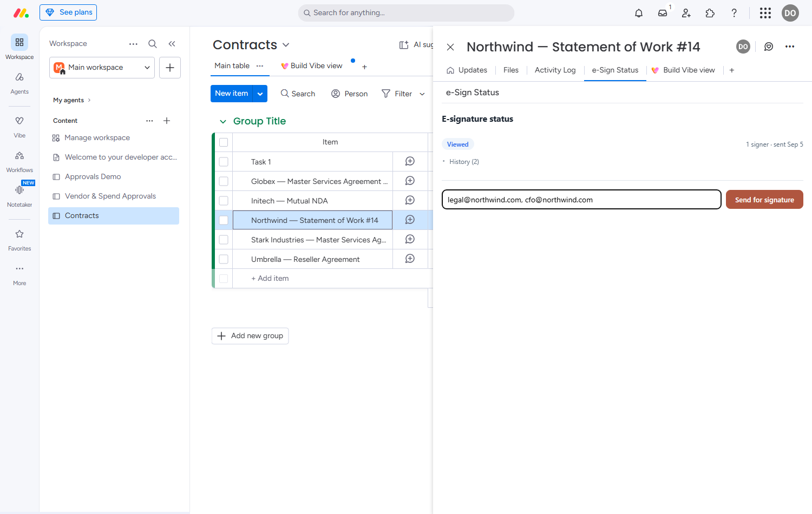Expand the History (2) section
The height and width of the screenshot is (514, 812).
(461, 162)
